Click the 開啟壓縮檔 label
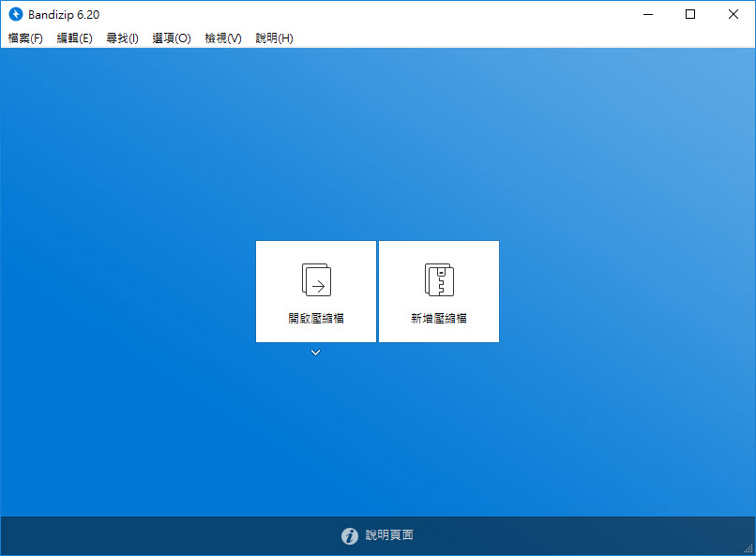 (x=316, y=318)
